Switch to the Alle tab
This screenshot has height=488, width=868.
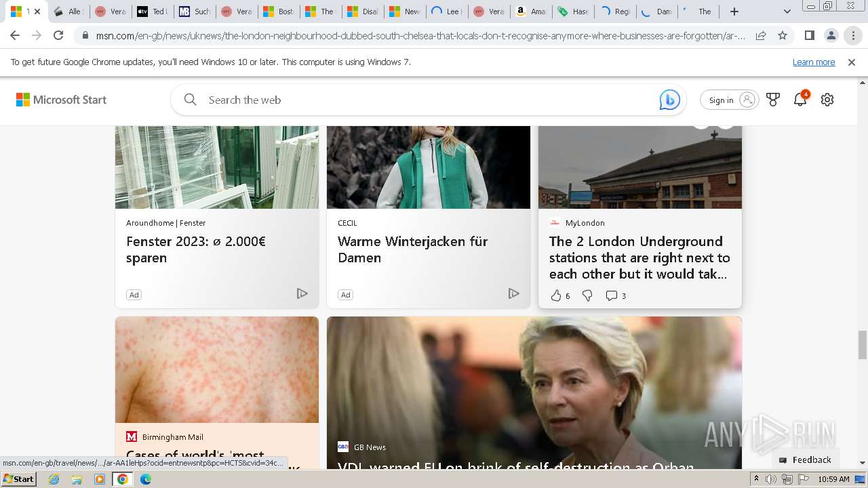pos(68,12)
